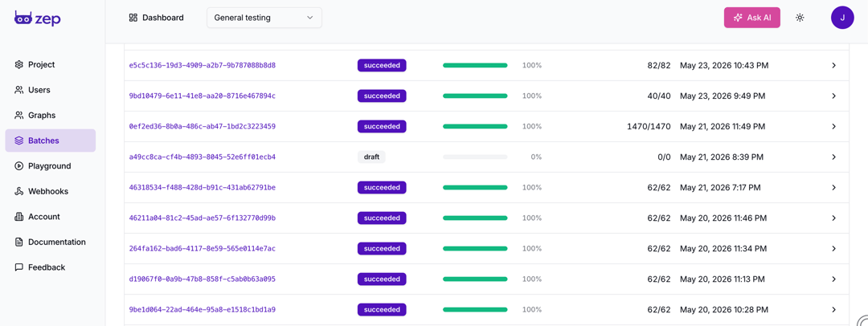The image size is (868, 326).
Task: Open batch 9be1d064-22ad-464e-95a8-e1518c1bd1a9
Action: (202, 309)
